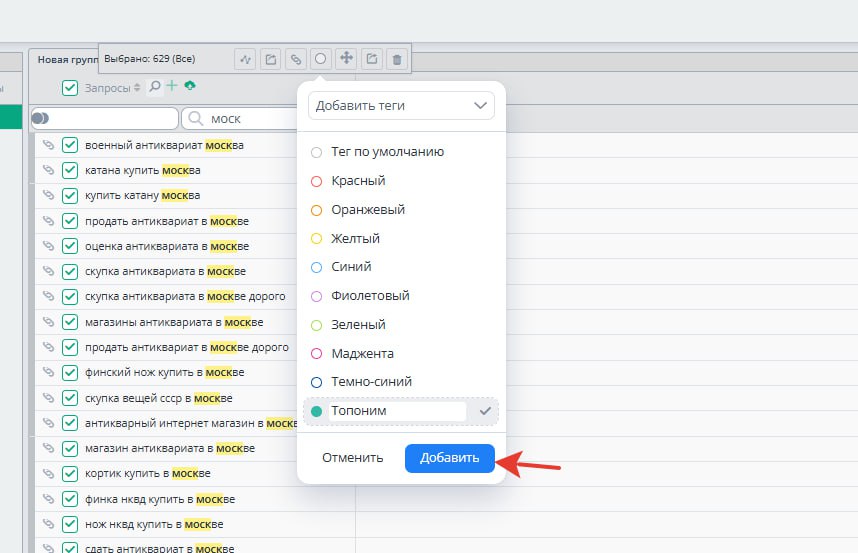Click the magnifier icon next to Запросы
This screenshot has height=553, width=858.
click(x=155, y=88)
